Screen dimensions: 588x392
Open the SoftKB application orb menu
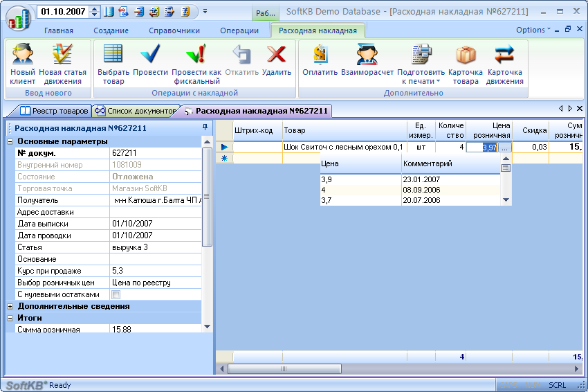pos(17,19)
